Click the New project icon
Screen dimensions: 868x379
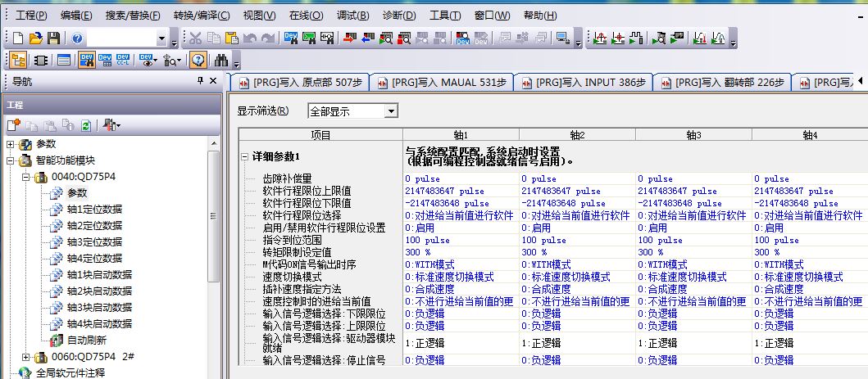pos(19,38)
